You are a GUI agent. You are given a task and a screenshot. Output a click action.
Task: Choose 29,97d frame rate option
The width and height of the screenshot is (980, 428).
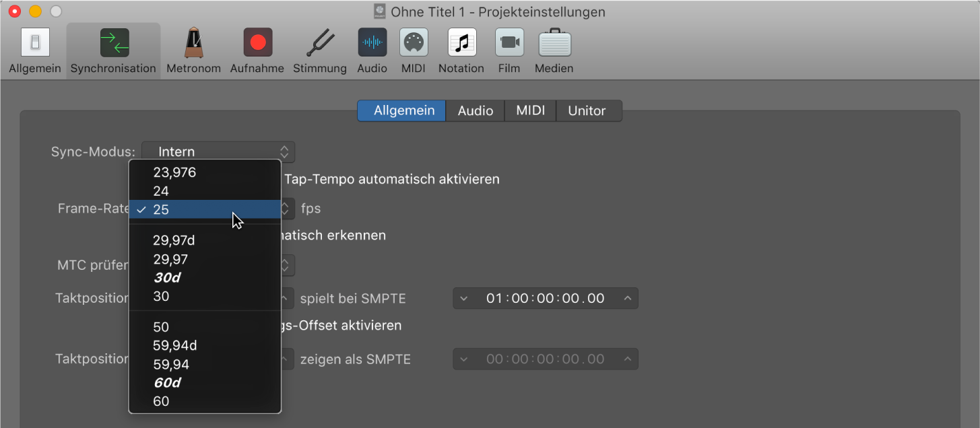coord(176,240)
